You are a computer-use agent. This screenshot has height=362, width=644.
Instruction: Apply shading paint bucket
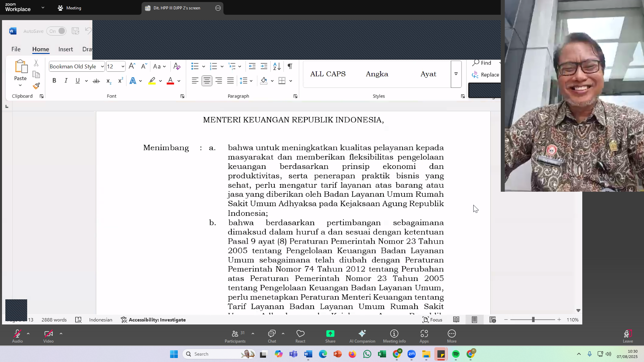(264, 81)
